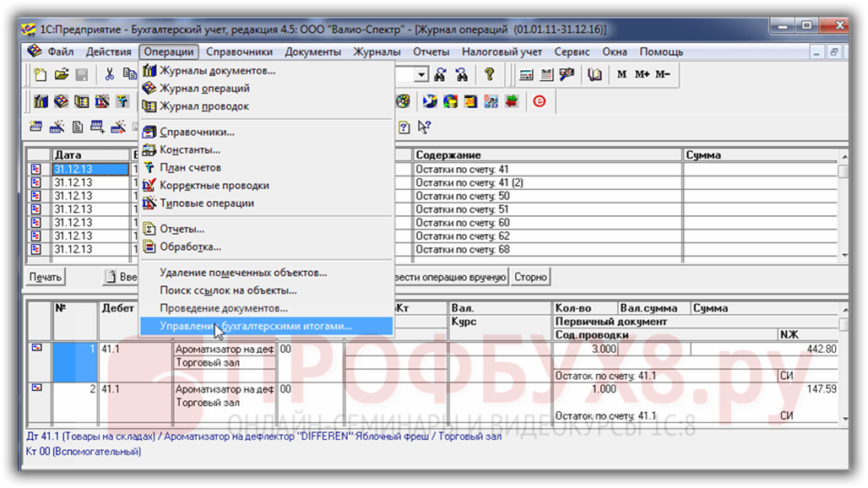Choose 'Константы...' menu entry

click(266, 149)
